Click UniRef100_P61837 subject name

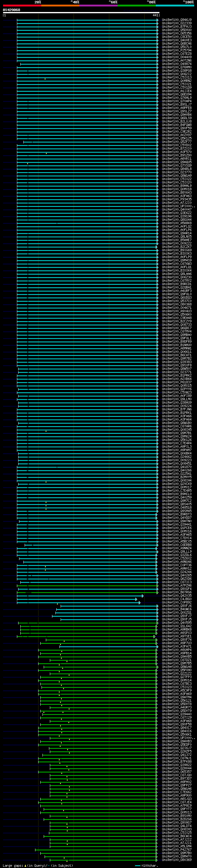(x=176, y=382)
